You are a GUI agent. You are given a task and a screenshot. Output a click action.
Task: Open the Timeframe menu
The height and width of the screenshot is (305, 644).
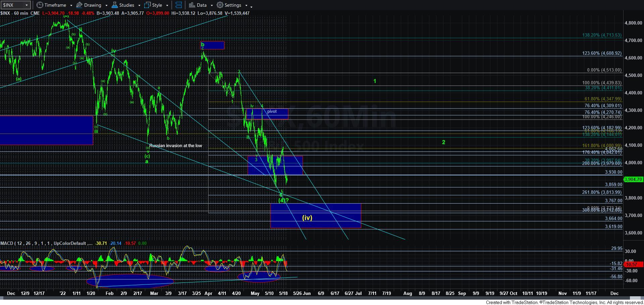[55, 5]
